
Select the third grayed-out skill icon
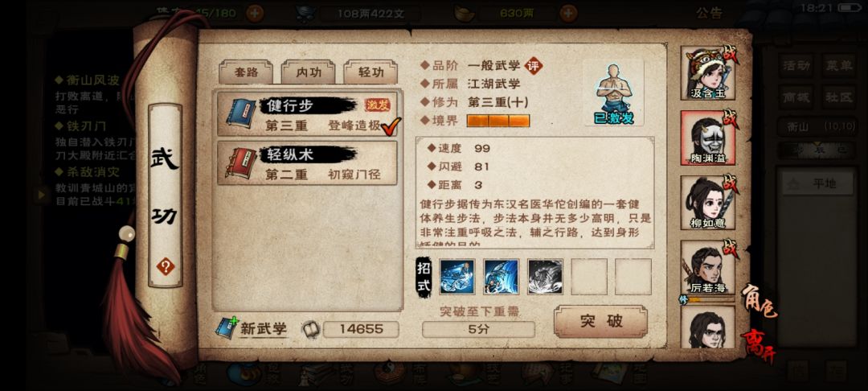point(545,277)
